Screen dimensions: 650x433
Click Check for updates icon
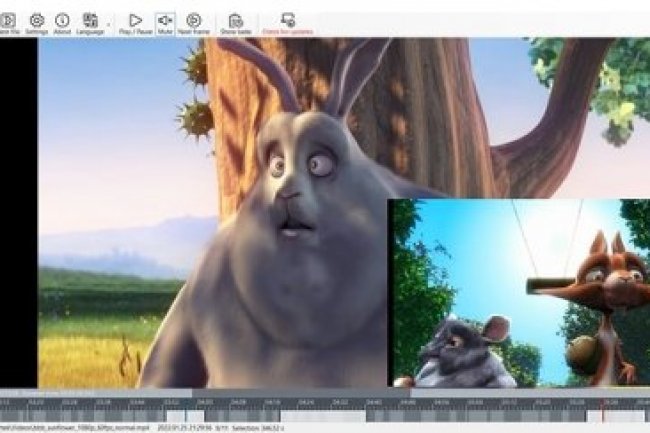288,22
